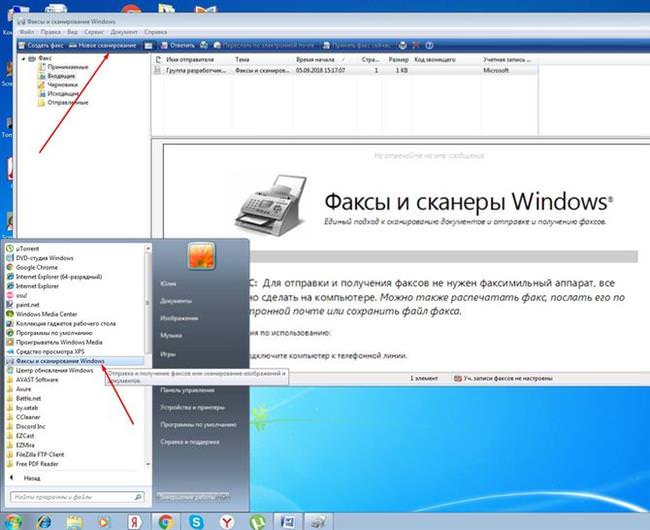Sort by Код звонящего column header
Image resolution: width=650 pixels, height=530 pixels.
446,60
